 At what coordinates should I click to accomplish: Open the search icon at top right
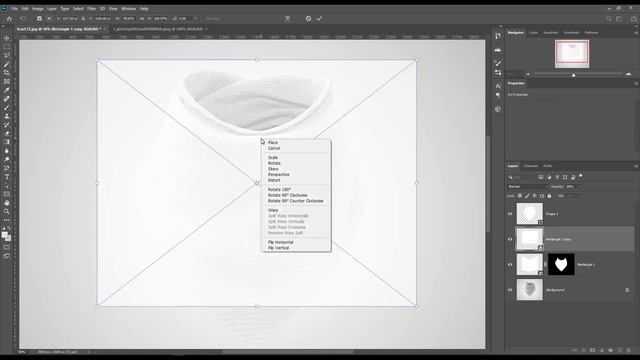click(609, 19)
